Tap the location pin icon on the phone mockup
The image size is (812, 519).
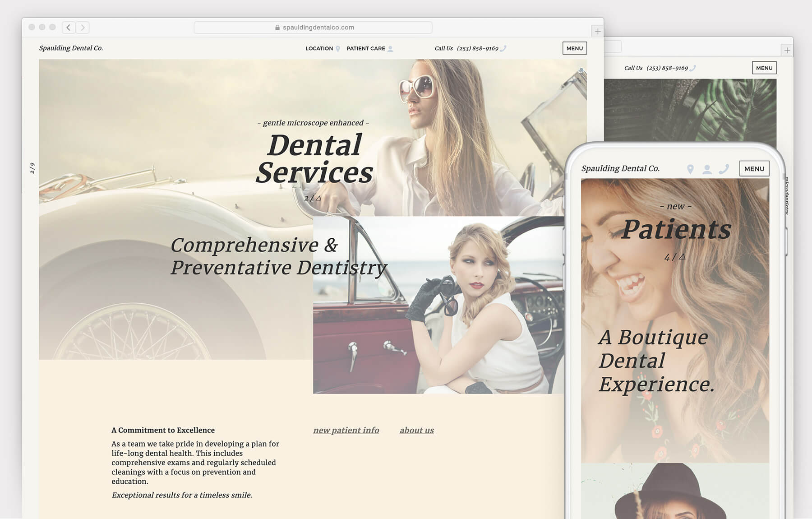(690, 169)
